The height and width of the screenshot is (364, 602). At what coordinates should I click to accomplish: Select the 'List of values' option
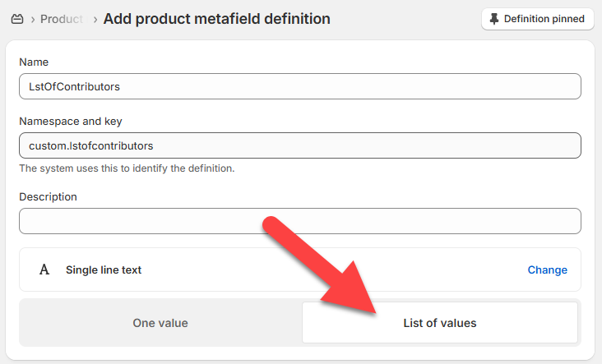click(x=440, y=323)
